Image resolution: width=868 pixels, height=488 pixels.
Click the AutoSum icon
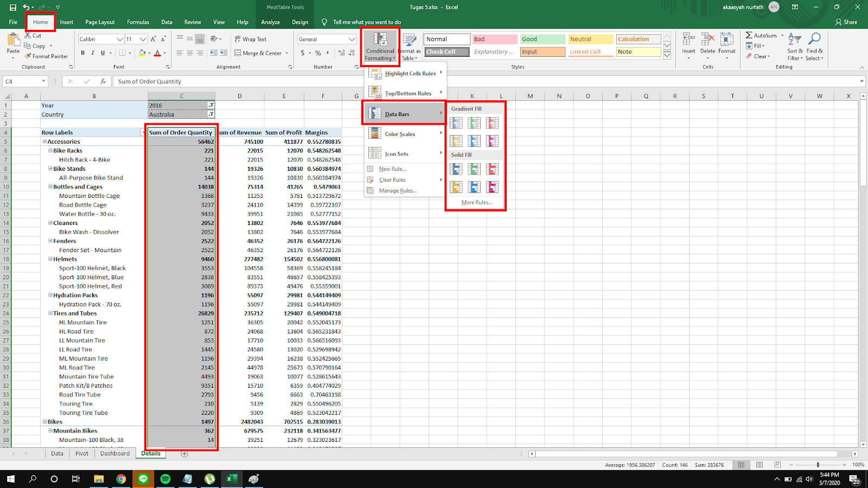(x=749, y=35)
